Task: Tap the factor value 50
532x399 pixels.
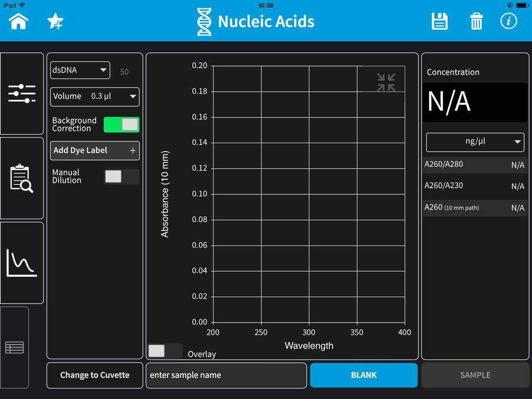Action: pos(124,72)
